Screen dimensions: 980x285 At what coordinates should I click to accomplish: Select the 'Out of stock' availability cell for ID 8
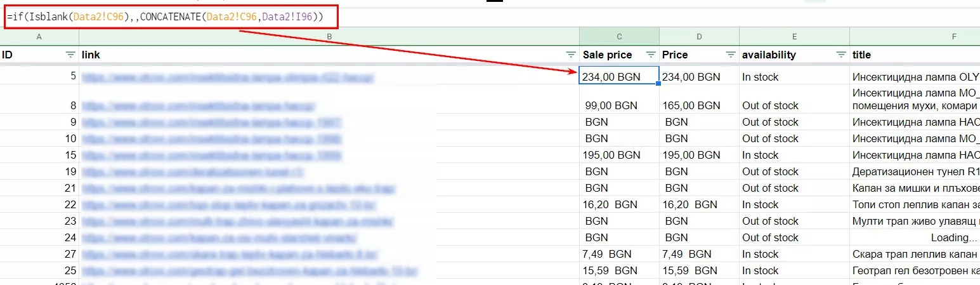794,100
